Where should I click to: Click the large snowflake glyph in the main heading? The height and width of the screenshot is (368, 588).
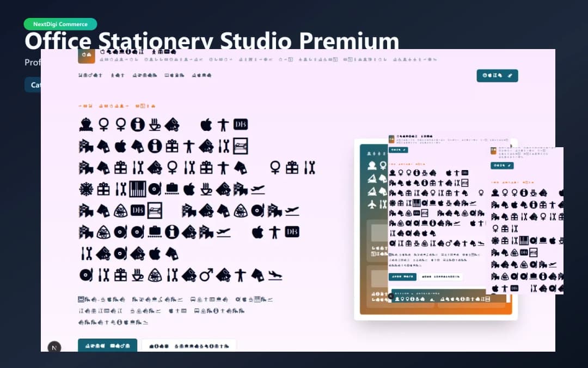pyautogui.click(x=86, y=189)
